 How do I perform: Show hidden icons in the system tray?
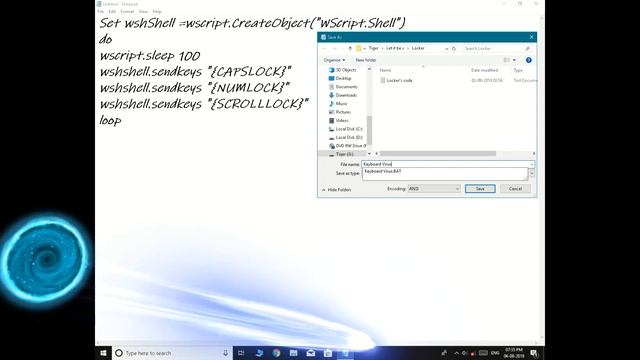pos(456,353)
